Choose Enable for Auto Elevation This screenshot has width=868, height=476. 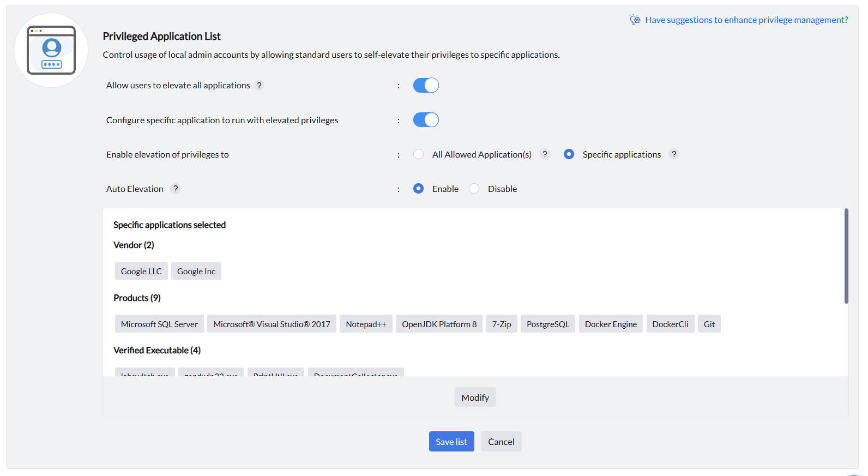point(418,189)
